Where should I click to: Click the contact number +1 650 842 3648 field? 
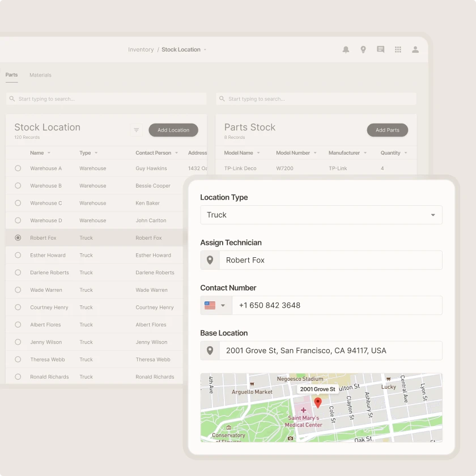[x=337, y=305]
